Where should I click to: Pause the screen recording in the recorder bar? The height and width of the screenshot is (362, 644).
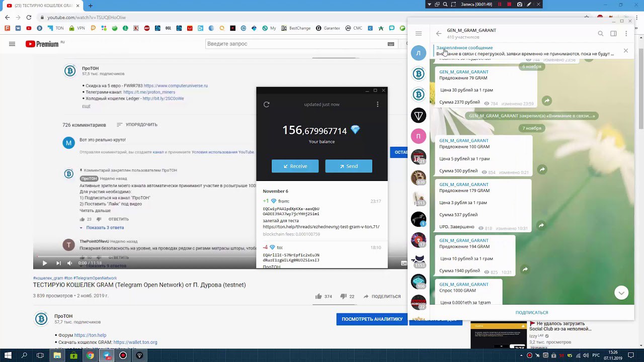[500, 4]
